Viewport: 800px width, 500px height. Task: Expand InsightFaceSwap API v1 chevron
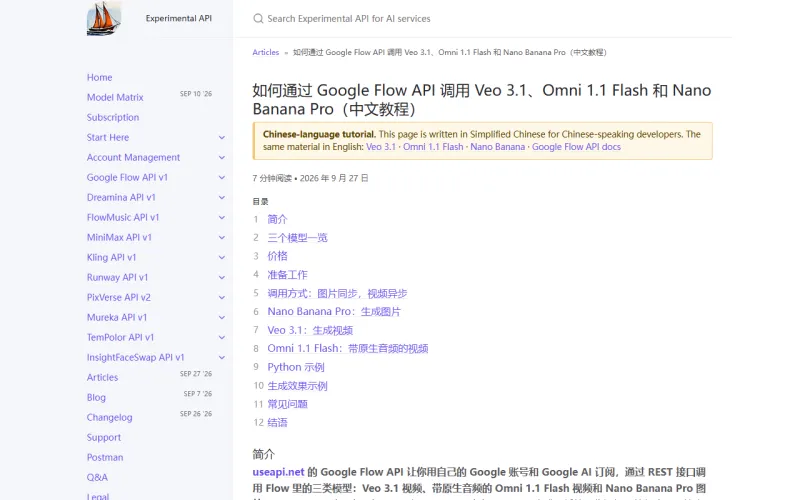pos(222,358)
